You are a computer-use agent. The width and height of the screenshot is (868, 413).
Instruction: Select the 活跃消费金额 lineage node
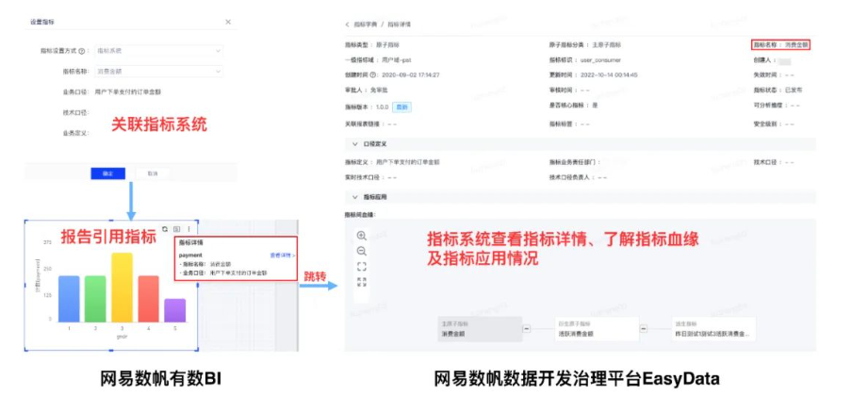597,329
